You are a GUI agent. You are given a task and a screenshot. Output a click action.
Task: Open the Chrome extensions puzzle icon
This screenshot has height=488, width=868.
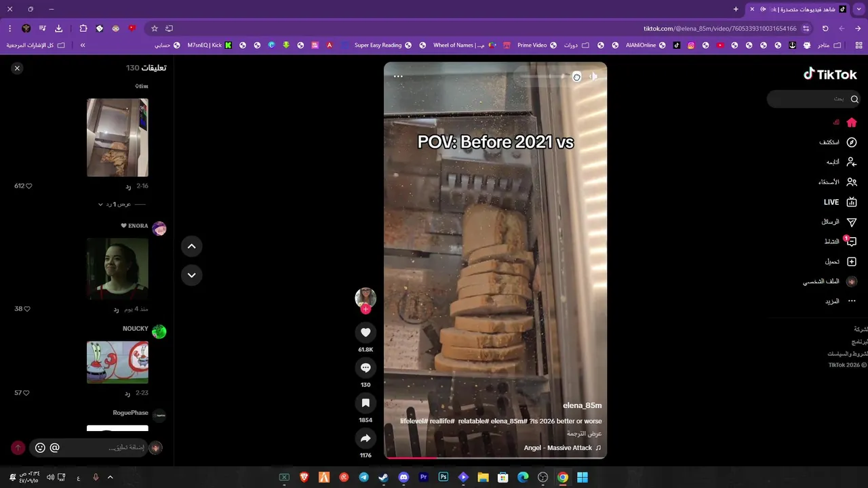(x=83, y=28)
